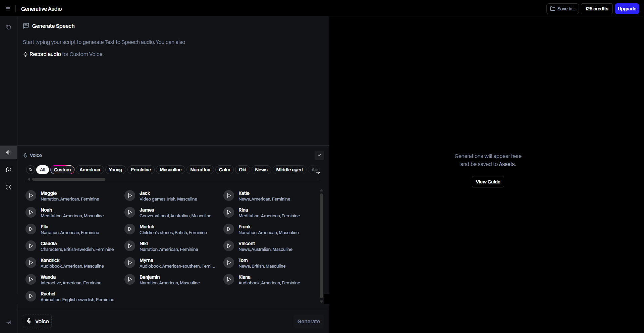Viewport: 644px width, 333px height.
Task: Select the All voices filter tab
Action: tap(43, 170)
